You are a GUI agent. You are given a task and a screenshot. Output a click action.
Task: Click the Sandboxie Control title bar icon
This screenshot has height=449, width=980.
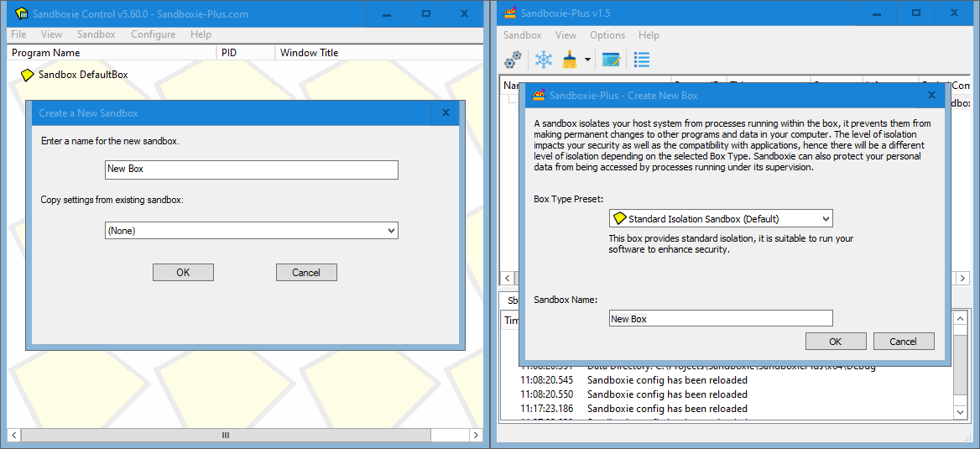click(x=22, y=14)
